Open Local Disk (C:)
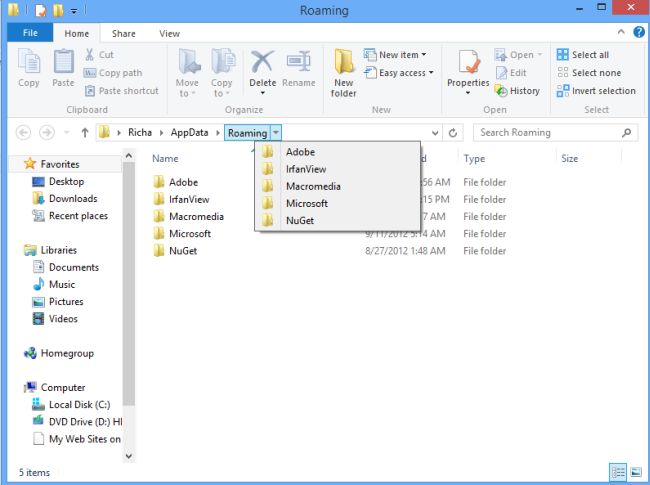This screenshot has height=485, width=650. [71, 404]
